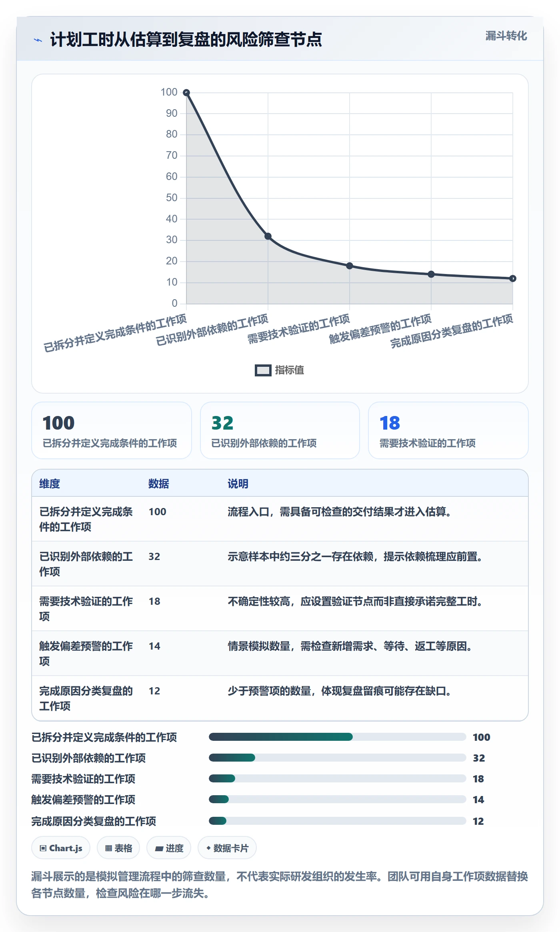Select the chart data point at value 18
The image size is (560, 932).
coord(350,266)
